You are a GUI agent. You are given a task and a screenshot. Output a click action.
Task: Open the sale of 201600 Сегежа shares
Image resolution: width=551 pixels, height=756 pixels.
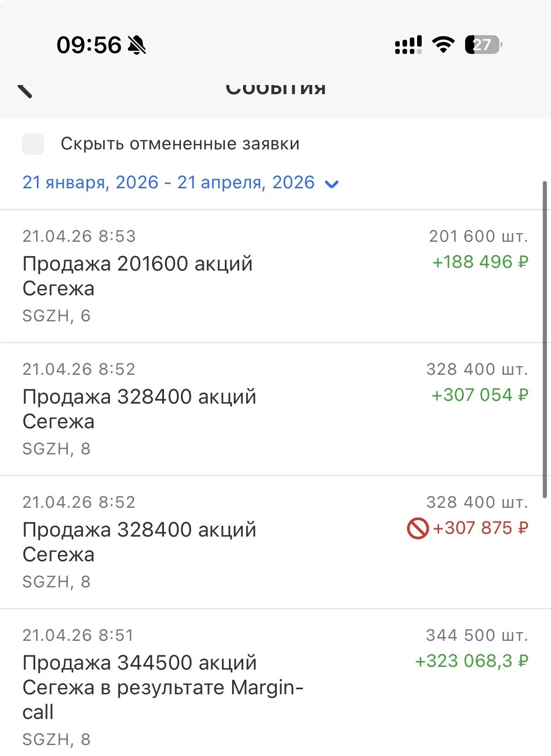click(275, 276)
